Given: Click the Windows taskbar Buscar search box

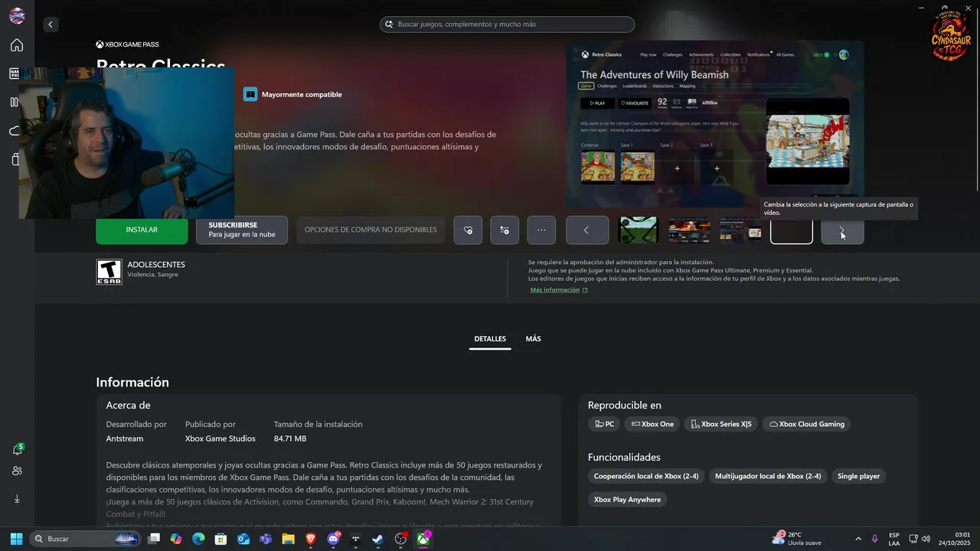Looking at the screenshot, I should point(84,539).
